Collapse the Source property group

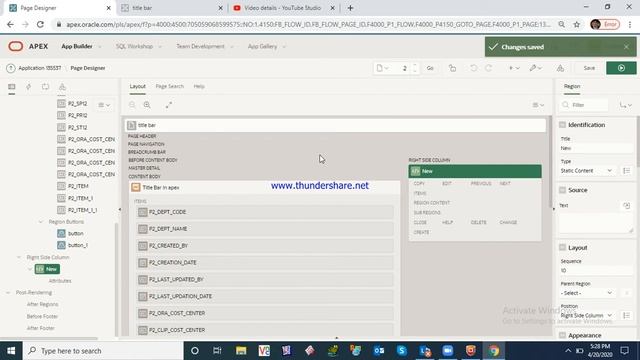[562, 190]
